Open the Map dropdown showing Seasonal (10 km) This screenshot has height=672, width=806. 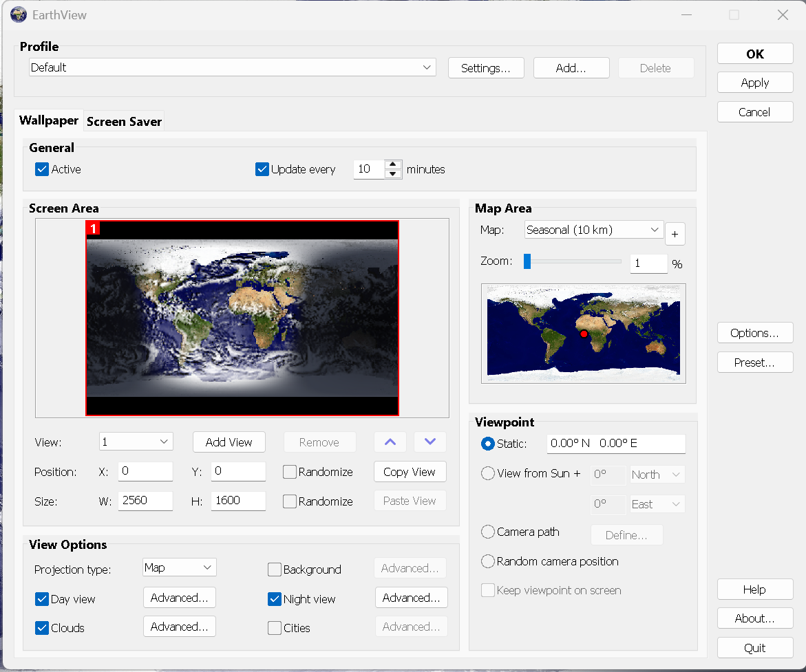point(594,230)
